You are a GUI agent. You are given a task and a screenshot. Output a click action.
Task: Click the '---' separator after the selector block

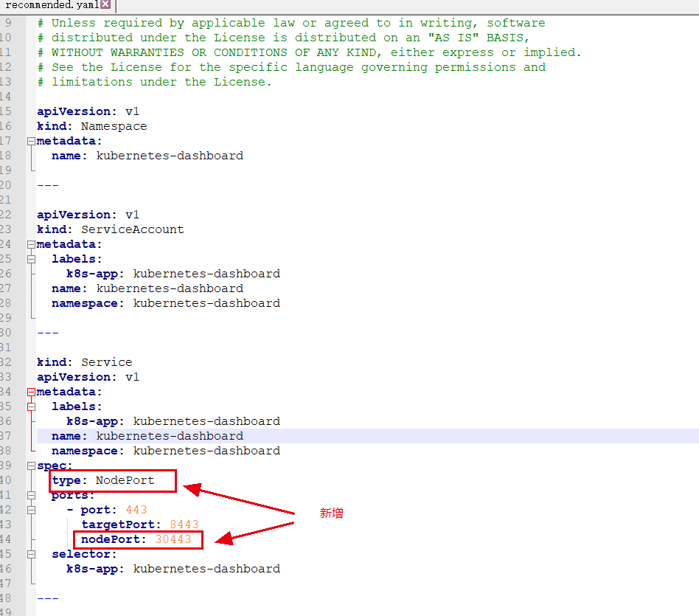(48, 598)
